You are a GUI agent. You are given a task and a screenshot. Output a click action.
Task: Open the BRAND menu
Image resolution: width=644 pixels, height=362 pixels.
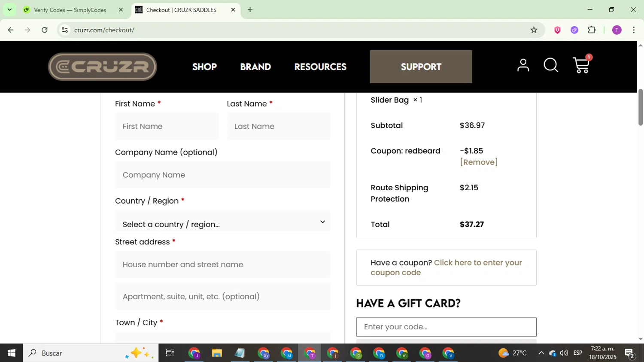[x=255, y=67]
